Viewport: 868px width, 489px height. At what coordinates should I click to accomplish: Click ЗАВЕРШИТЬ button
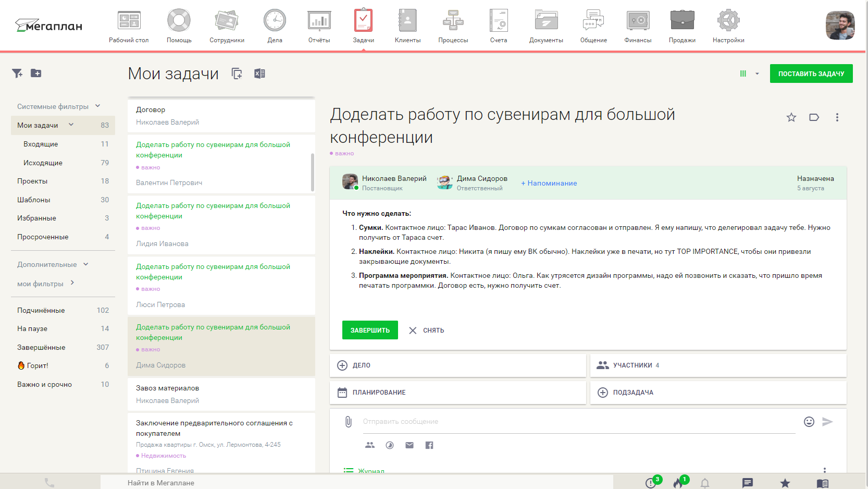coord(370,330)
